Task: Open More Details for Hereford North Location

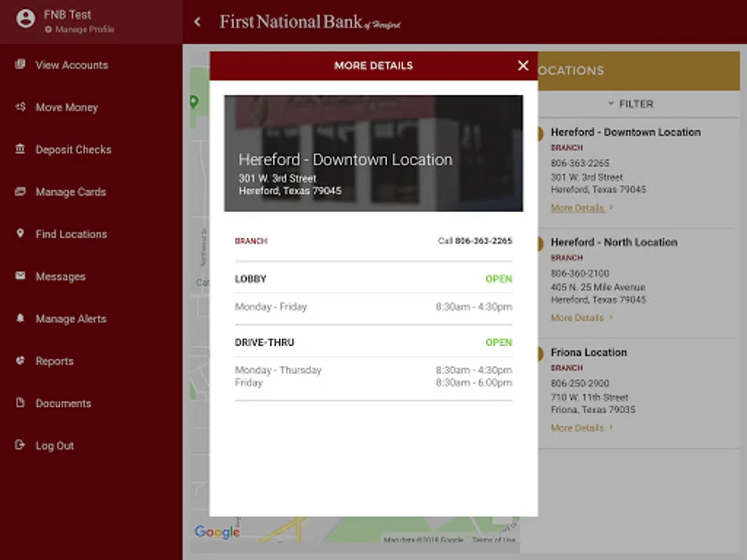Action: tap(582, 318)
